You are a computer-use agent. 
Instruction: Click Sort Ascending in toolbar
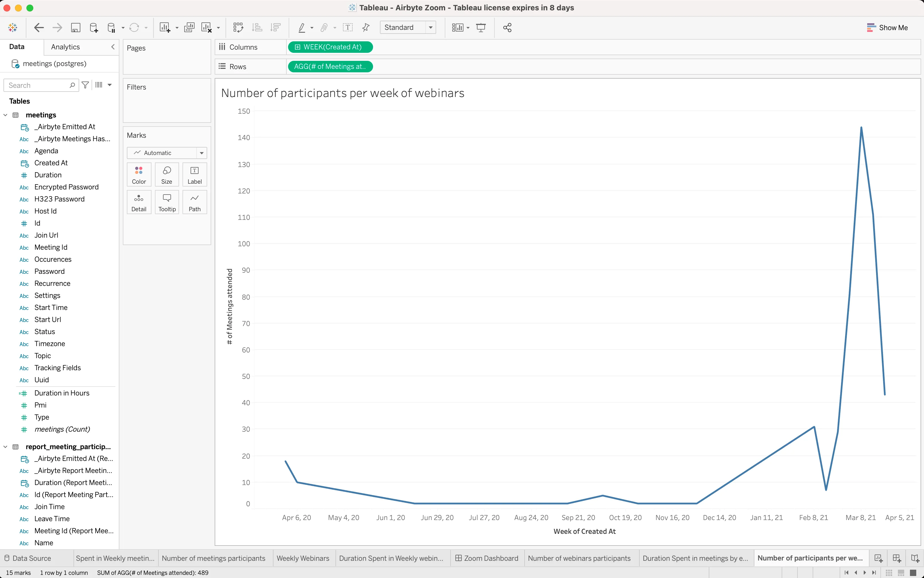[257, 28]
